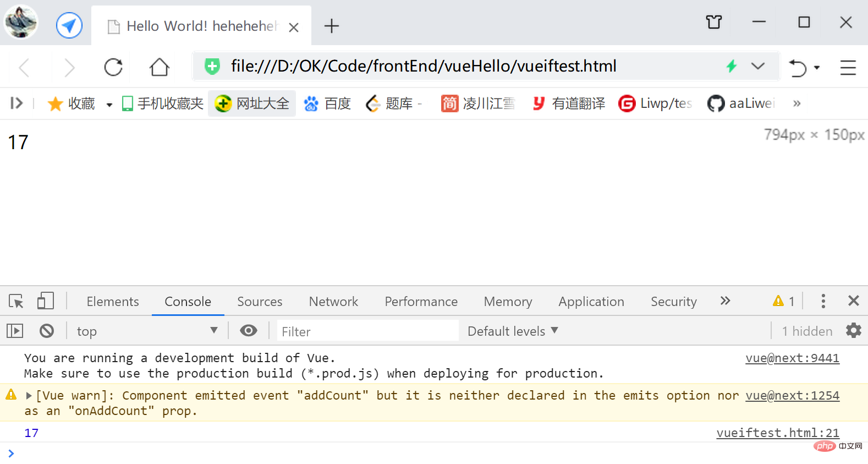Click the warning count indicator
Screen dimensions: 868x464
click(784, 301)
